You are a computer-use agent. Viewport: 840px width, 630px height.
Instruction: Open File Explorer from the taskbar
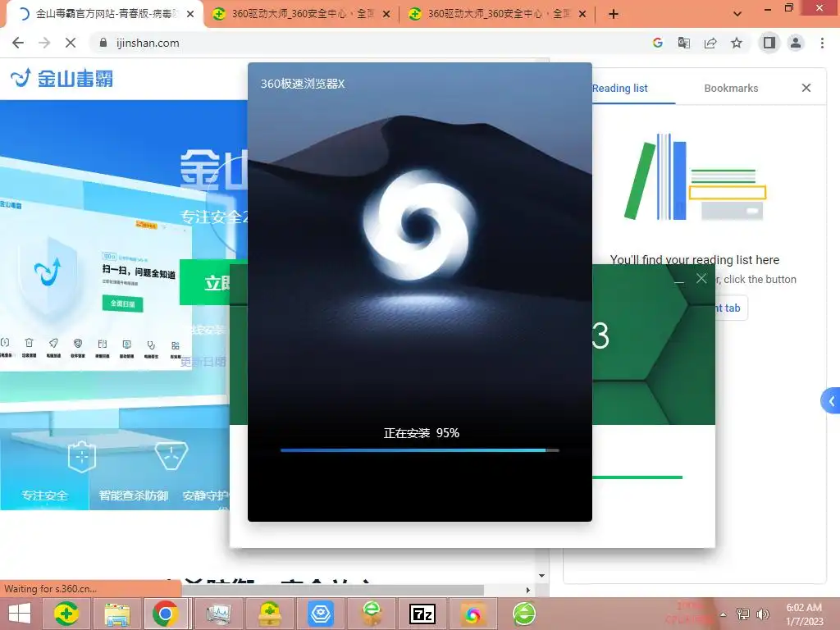(116, 614)
